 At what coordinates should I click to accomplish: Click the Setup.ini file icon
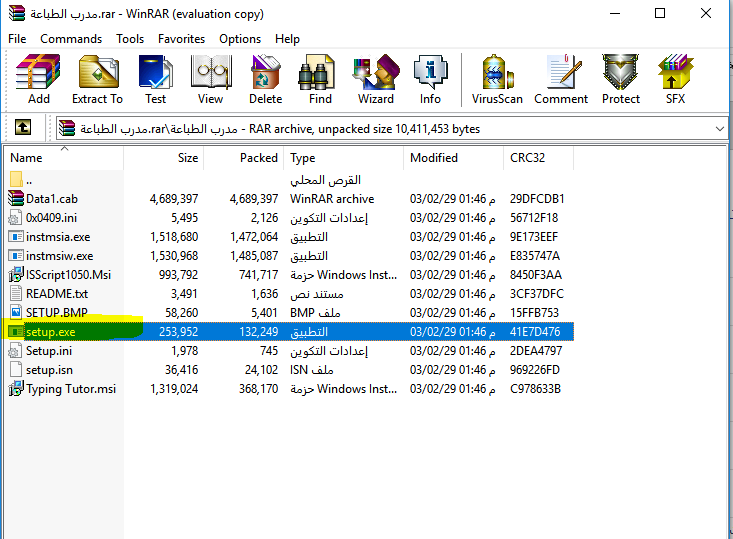[15, 351]
